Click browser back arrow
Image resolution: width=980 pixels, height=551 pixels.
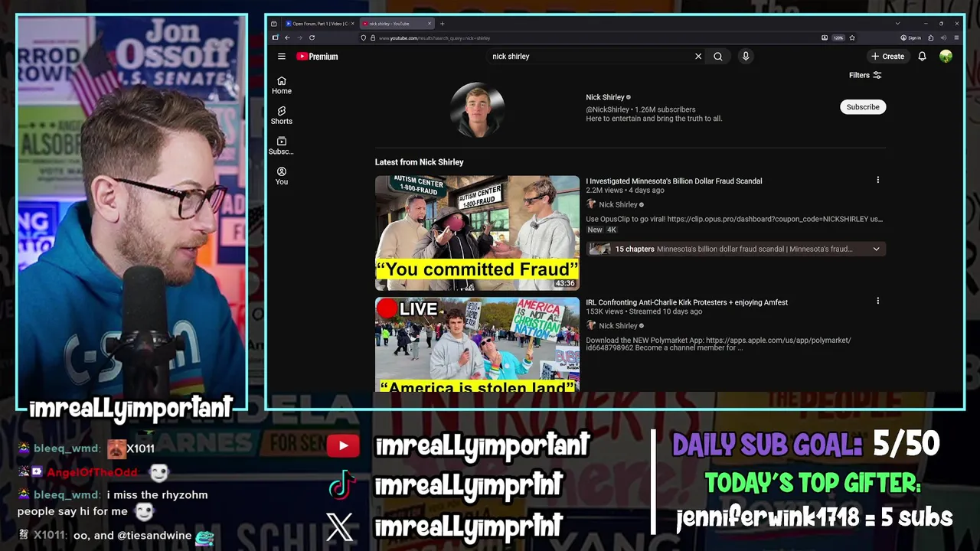tap(287, 37)
